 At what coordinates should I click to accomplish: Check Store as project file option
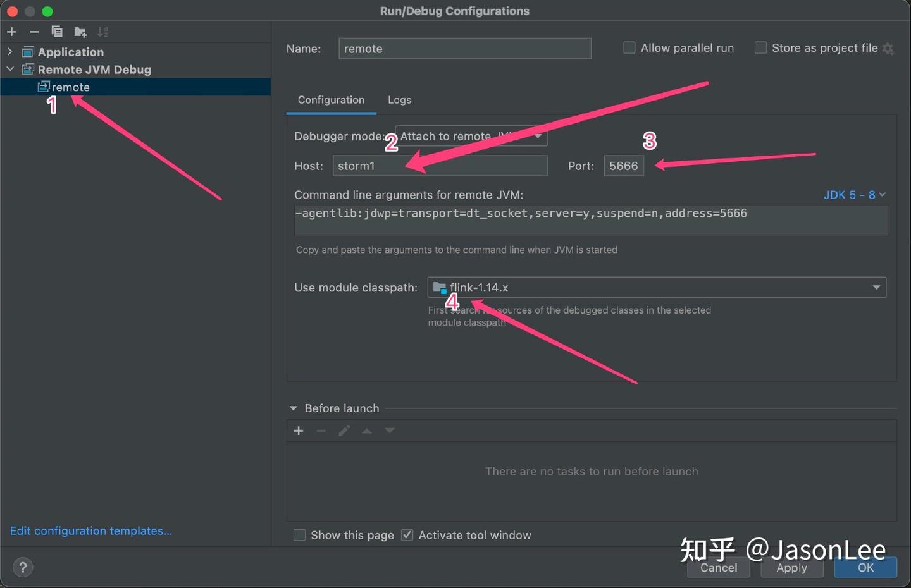pyautogui.click(x=760, y=48)
